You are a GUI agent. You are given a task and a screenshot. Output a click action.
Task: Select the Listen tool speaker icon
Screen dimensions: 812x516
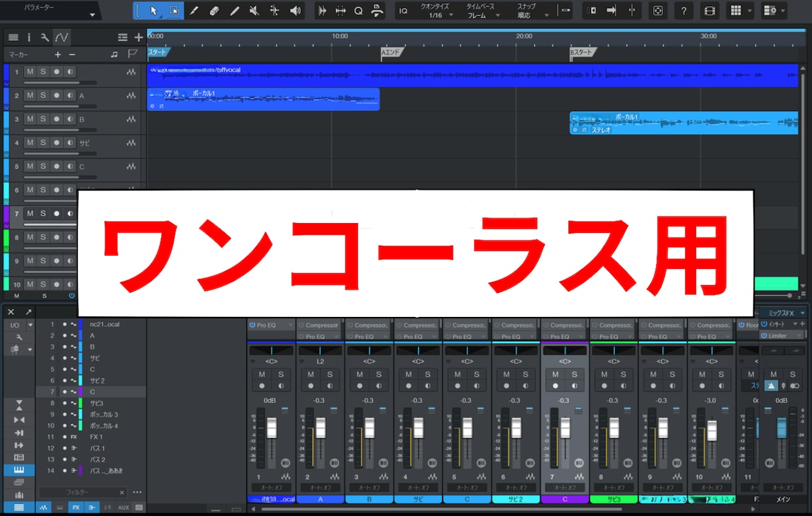(x=295, y=11)
